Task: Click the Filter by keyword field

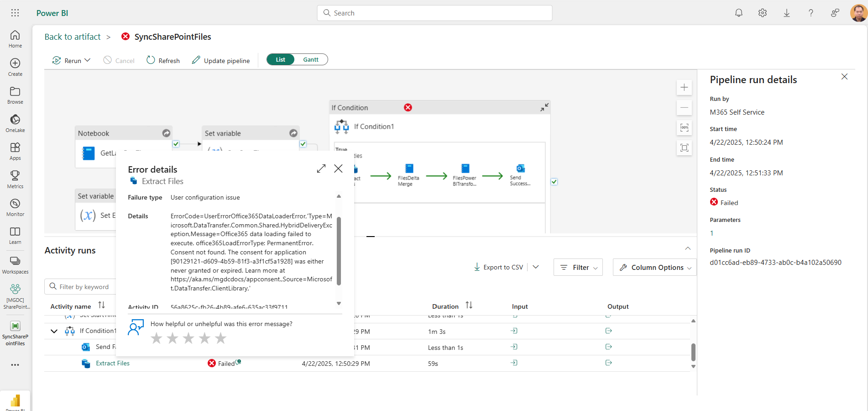Action: coord(81,287)
